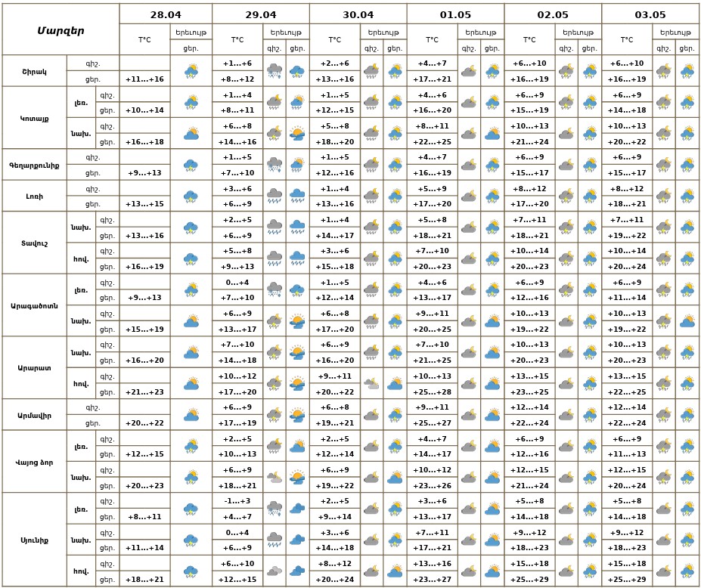Click the Շիրակ weather icon for 28.04

pos(191,71)
